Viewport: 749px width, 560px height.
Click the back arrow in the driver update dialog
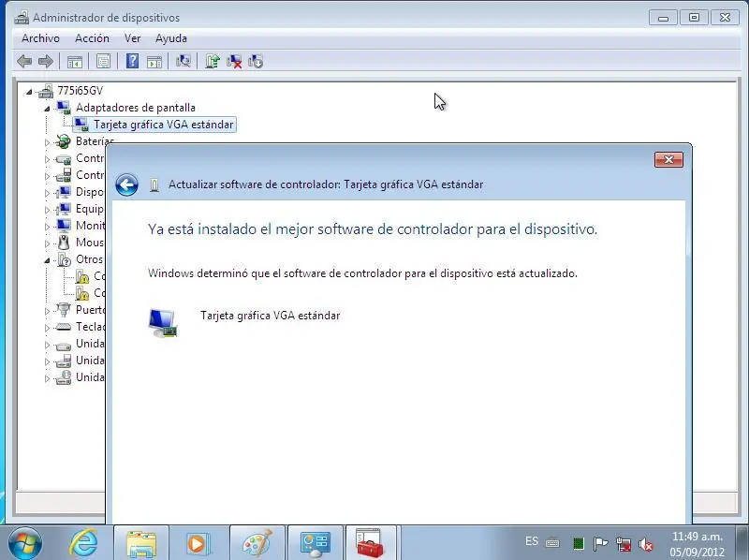(128, 184)
